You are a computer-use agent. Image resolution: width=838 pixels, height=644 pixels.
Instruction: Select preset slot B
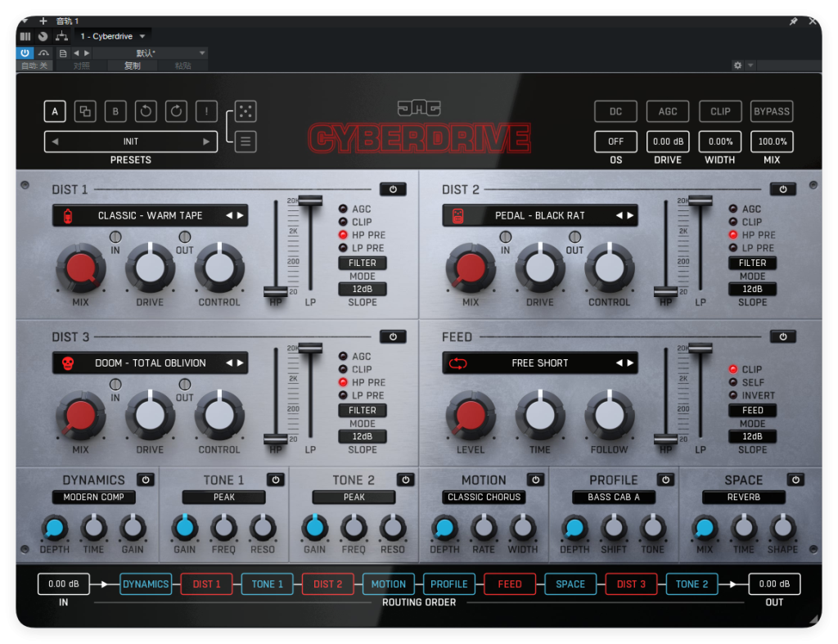pyautogui.click(x=115, y=111)
